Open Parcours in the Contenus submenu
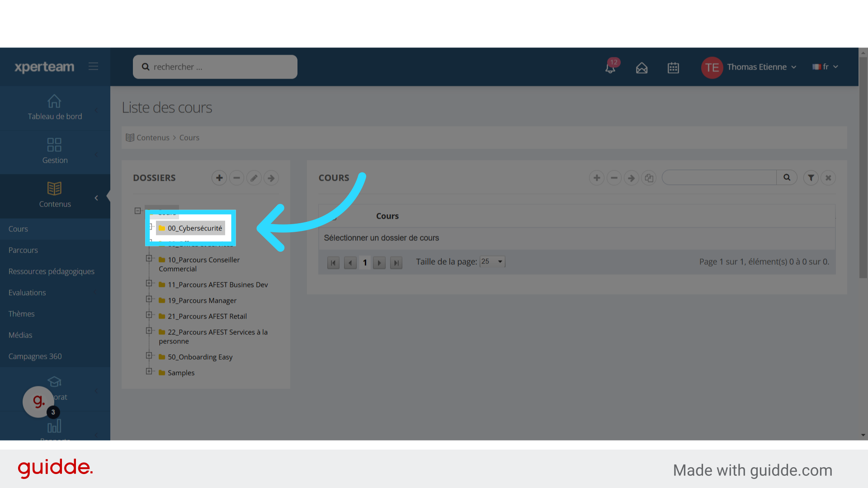 point(23,250)
